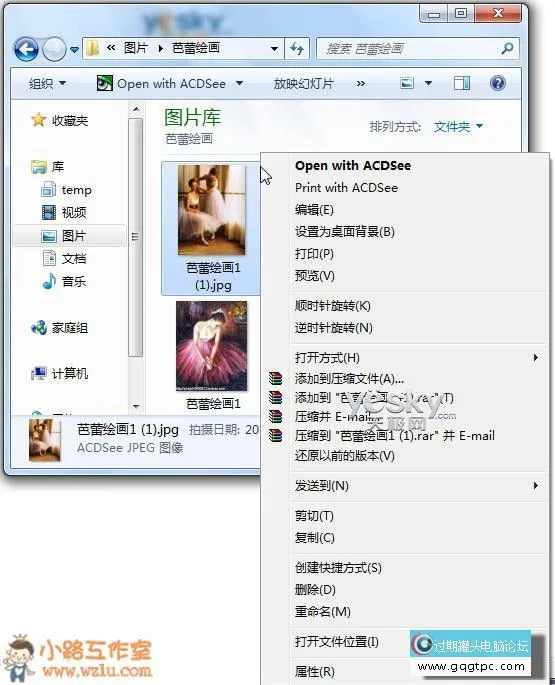The width and height of the screenshot is (555, 685).
Task: Open the 音乐 library
Action: coord(64,281)
